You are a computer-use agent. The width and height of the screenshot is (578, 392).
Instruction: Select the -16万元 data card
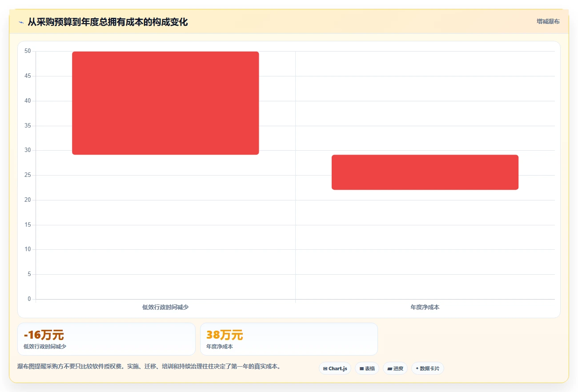106,339
